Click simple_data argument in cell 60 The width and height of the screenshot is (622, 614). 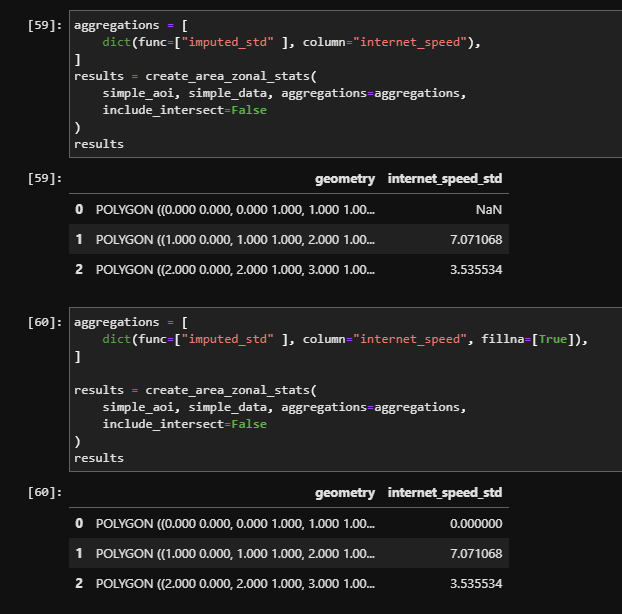click(228, 407)
